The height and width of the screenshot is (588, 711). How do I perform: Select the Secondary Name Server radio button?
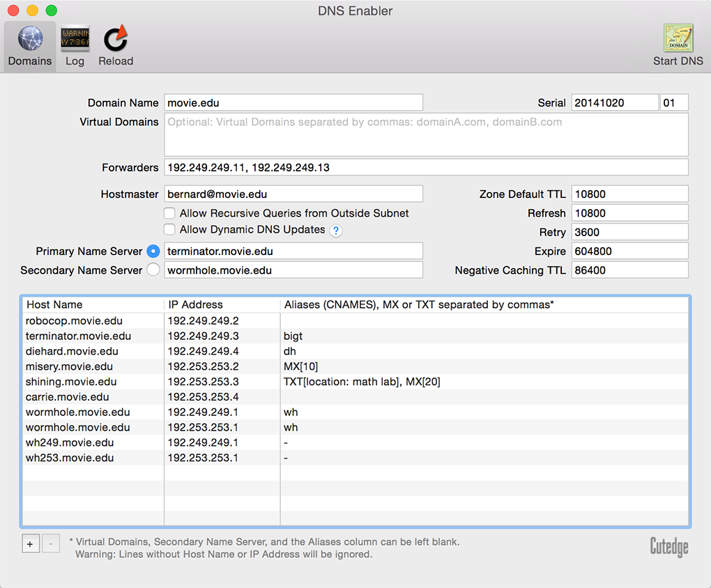[153, 270]
